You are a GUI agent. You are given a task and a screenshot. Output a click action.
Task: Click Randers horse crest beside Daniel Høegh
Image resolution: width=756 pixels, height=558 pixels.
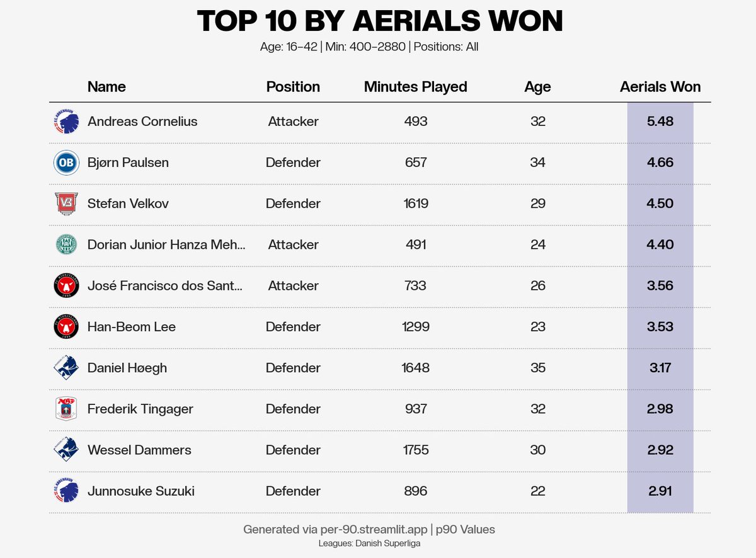pos(66,368)
